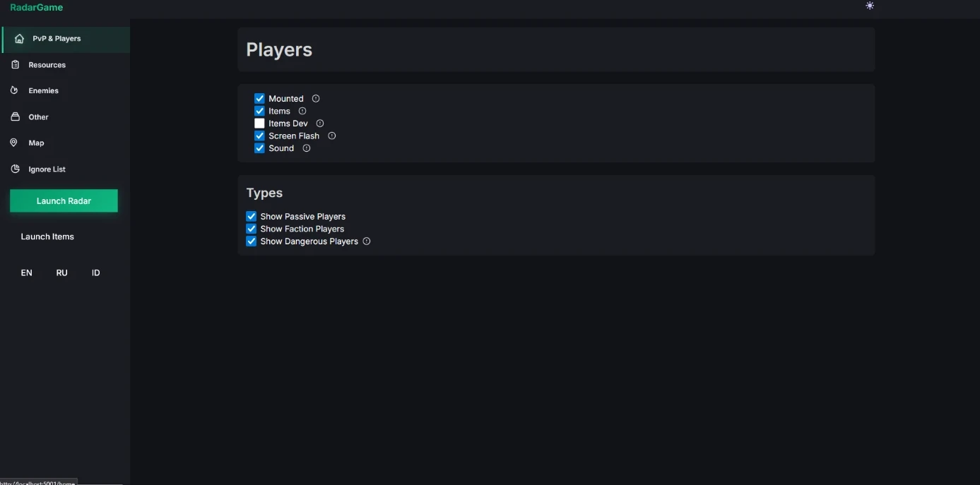
Task: Click the Map pin icon in sidebar
Action: tap(13, 143)
